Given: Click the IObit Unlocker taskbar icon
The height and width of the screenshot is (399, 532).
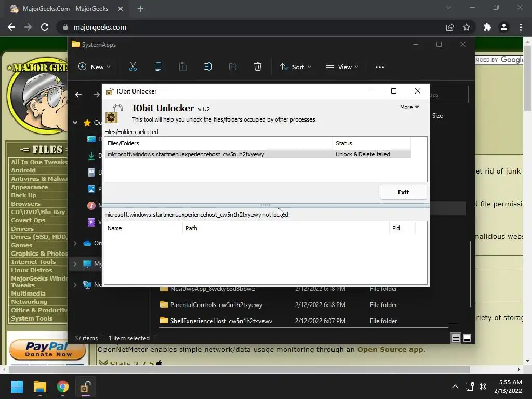Looking at the screenshot, I should click(x=86, y=387).
